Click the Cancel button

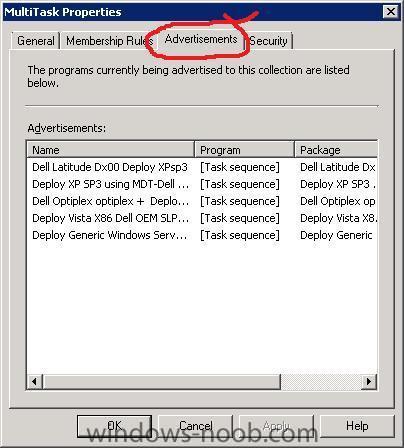(x=195, y=426)
